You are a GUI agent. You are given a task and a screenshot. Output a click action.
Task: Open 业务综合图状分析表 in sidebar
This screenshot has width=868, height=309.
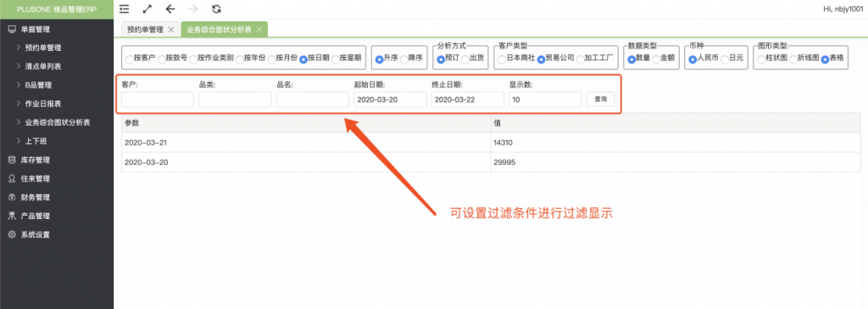(58, 122)
